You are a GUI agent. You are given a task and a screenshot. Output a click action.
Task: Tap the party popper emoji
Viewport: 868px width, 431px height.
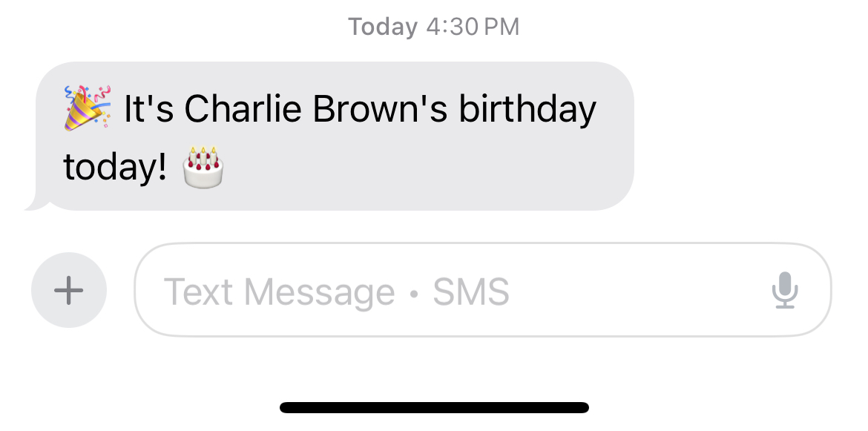point(88,108)
